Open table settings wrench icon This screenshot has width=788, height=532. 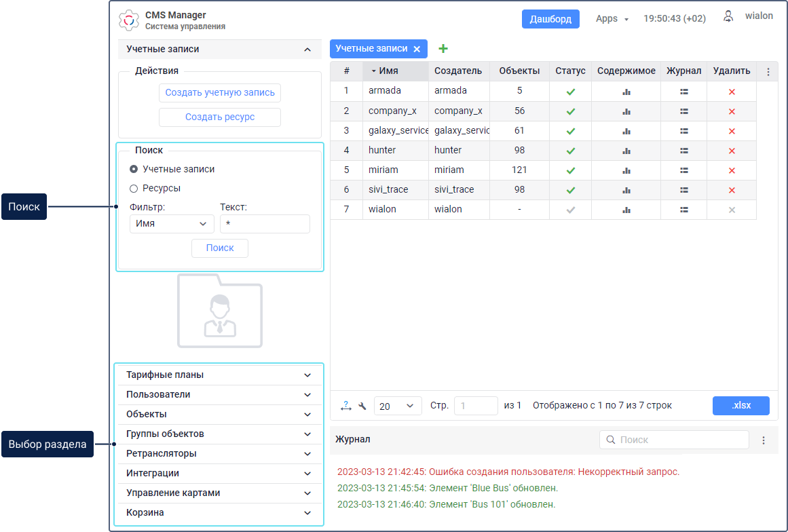pyautogui.click(x=362, y=406)
